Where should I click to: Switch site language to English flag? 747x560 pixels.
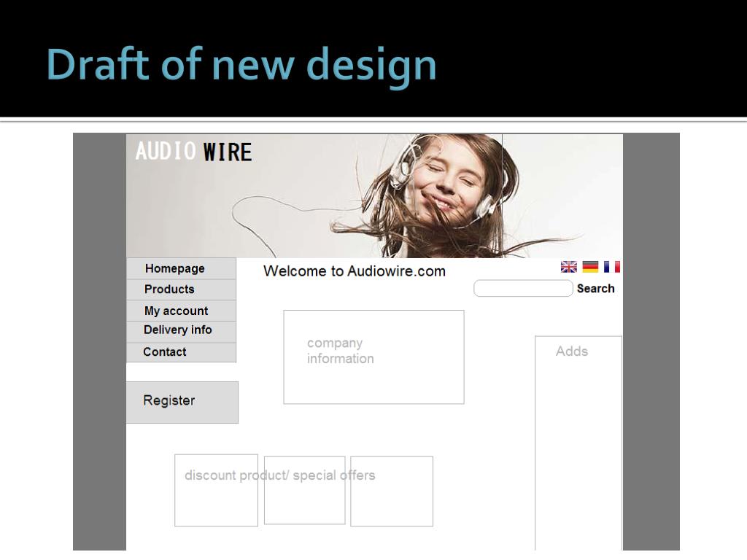click(x=569, y=267)
